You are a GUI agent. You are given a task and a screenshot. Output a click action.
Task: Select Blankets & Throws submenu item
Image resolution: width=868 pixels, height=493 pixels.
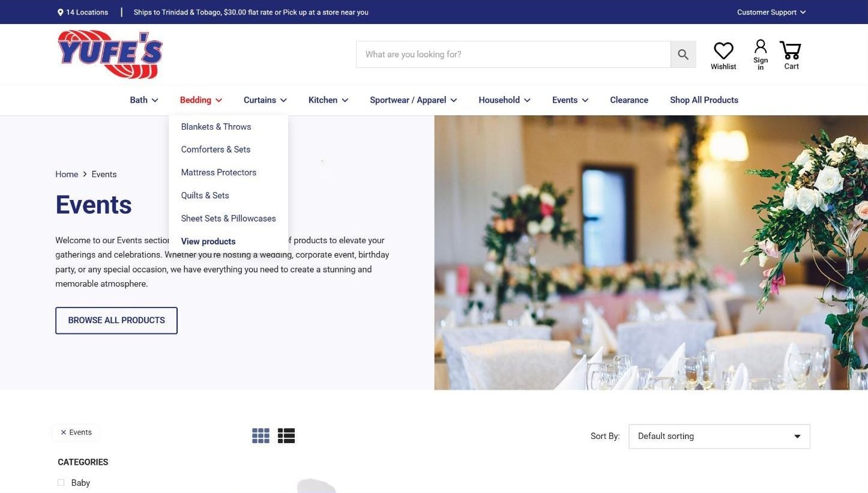[216, 127]
